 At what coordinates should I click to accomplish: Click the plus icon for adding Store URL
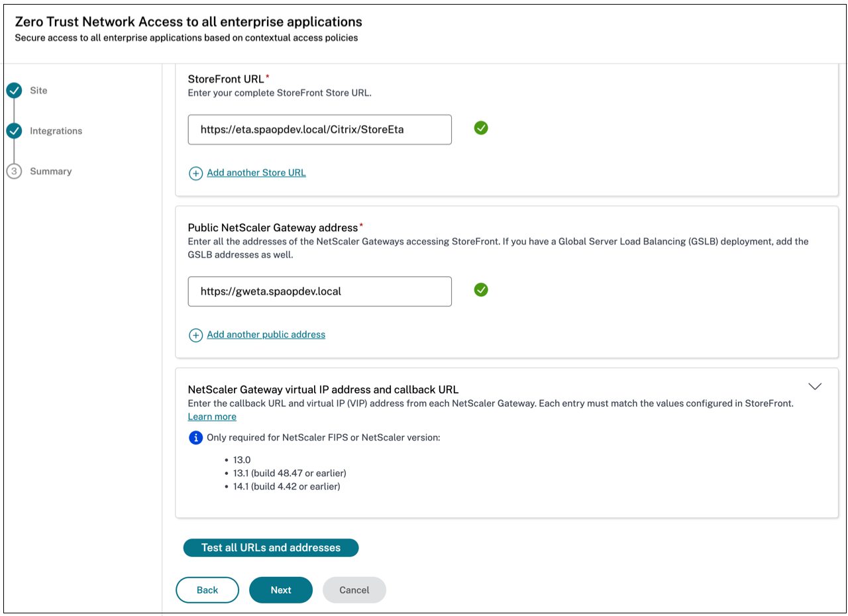tap(195, 174)
